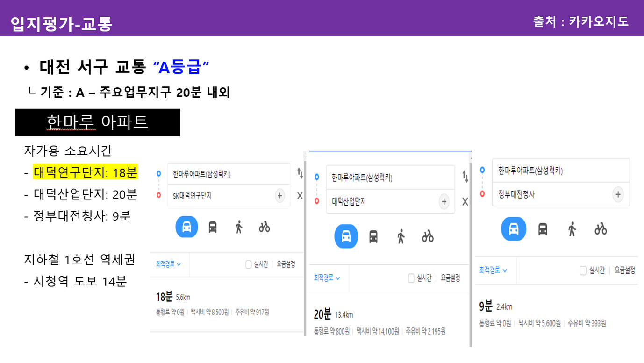Swap origin and destination in 대덕산업단지 panel
This screenshot has height=363, width=644.
point(465,176)
